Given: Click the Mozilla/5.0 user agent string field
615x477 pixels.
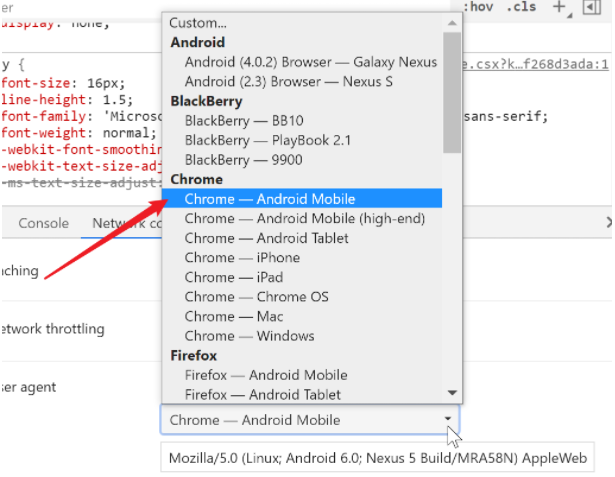Looking at the screenshot, I should [x=378, y=459].
